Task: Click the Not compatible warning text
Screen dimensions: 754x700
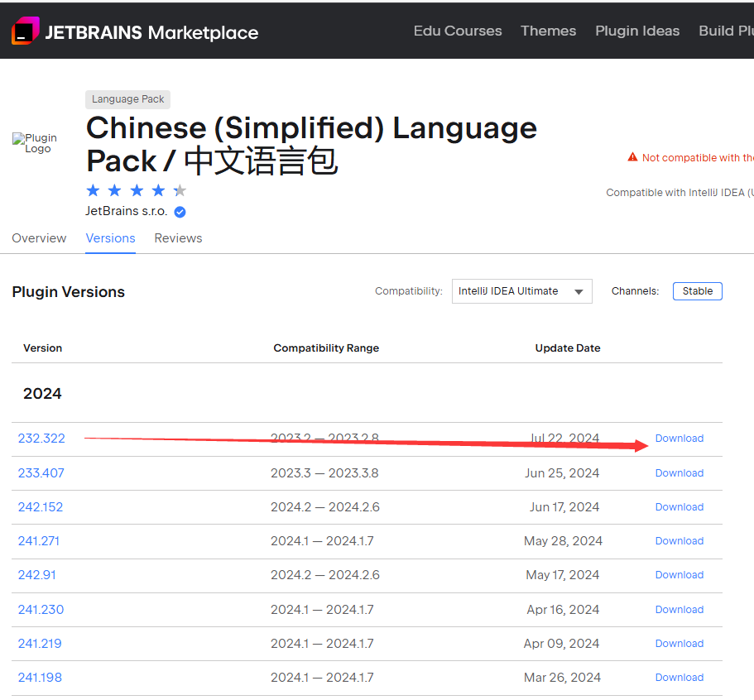Action: click(x=698, y=158)
